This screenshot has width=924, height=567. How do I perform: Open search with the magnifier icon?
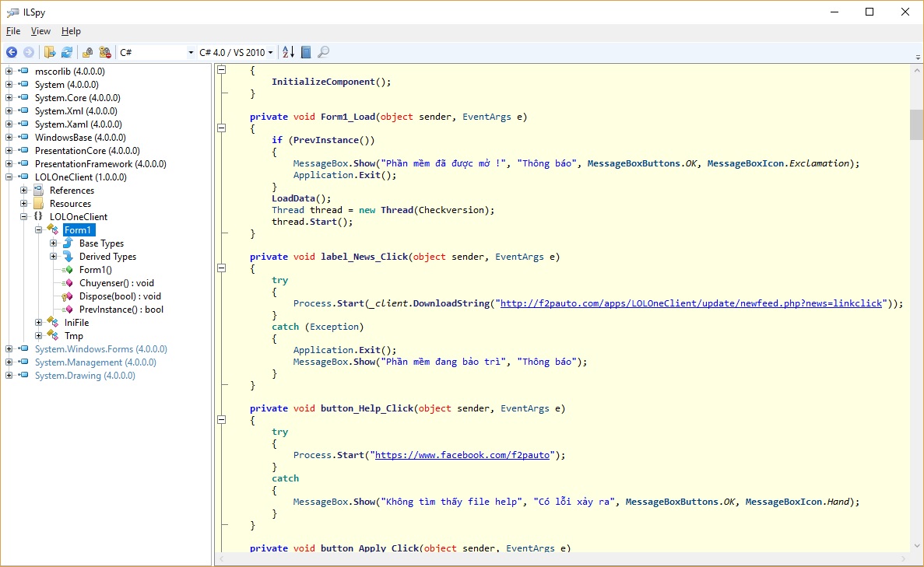point(324,52)
